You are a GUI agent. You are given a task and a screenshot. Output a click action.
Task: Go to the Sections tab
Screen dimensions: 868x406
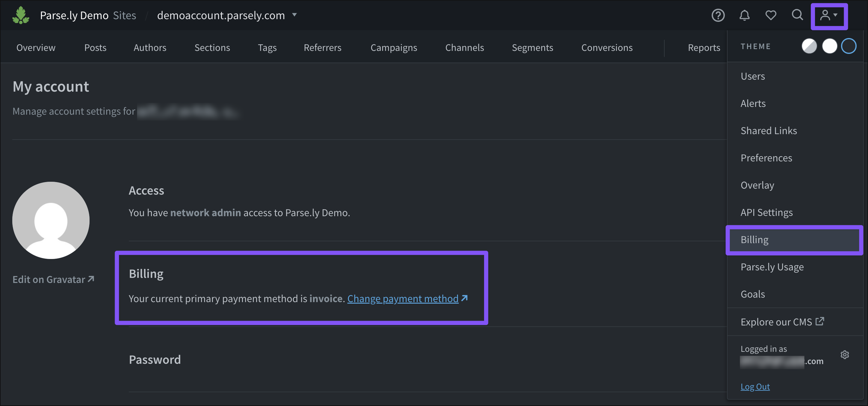[x=212, y=48]
